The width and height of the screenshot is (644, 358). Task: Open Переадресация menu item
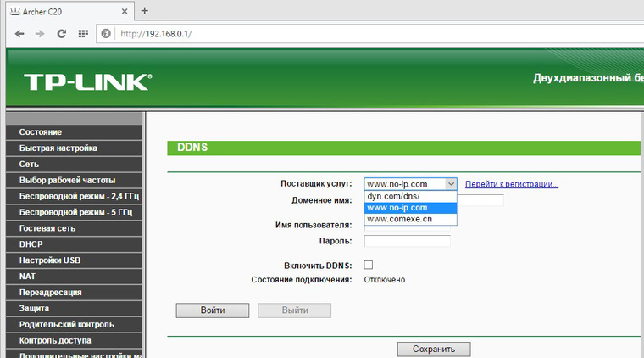(75, 292)
